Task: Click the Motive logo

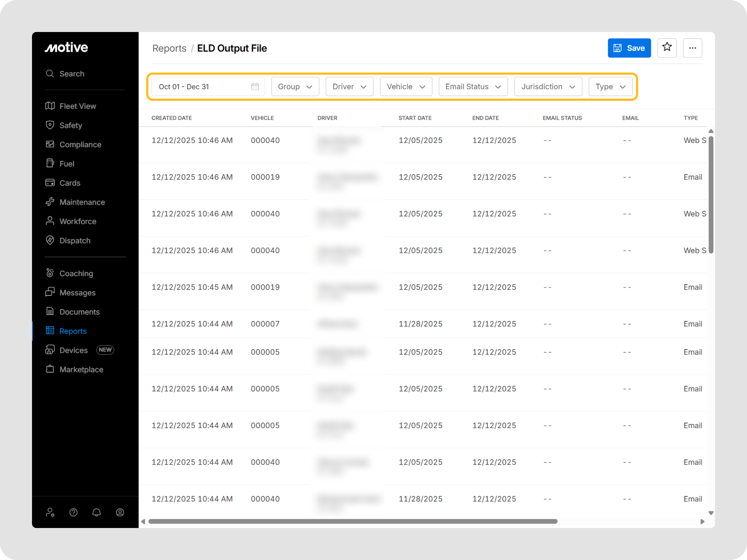Action: (x=66, y=47)
